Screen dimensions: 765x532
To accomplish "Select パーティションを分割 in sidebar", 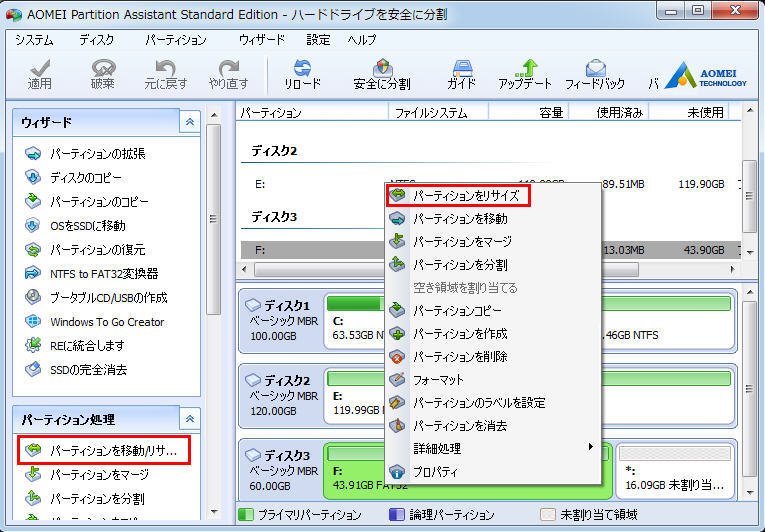I will coord(85,498).
